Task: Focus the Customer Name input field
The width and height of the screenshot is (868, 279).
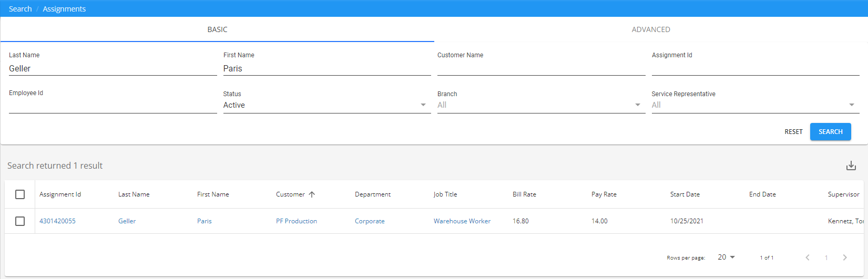Action: (x=540, y=68)
